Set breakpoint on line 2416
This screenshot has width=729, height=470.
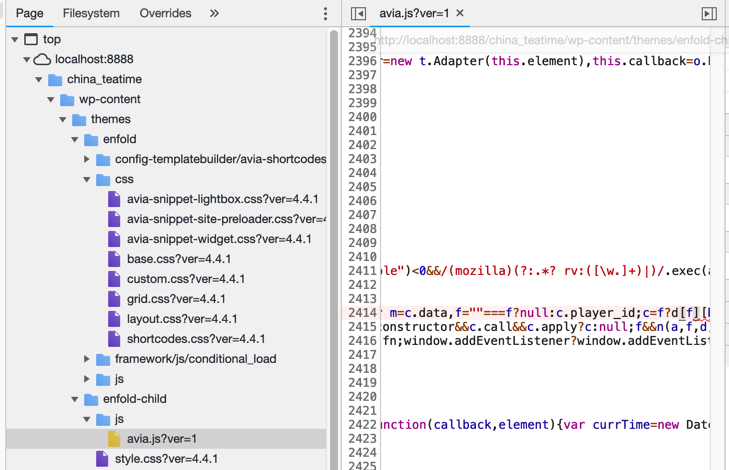[x=362, y=341]
